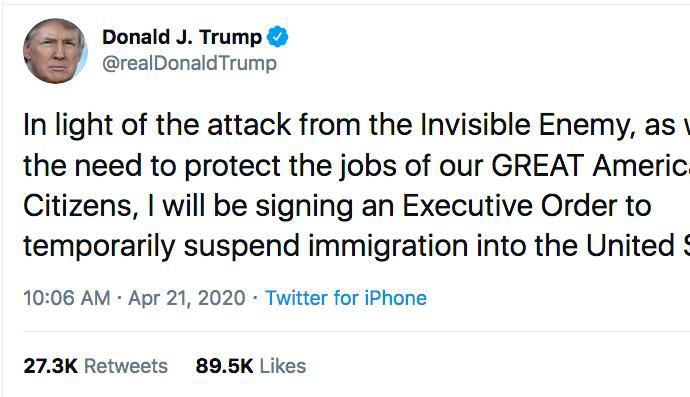Open the Donald J. Trump display name
Screen dimensions: 690x397
(182, 37)
